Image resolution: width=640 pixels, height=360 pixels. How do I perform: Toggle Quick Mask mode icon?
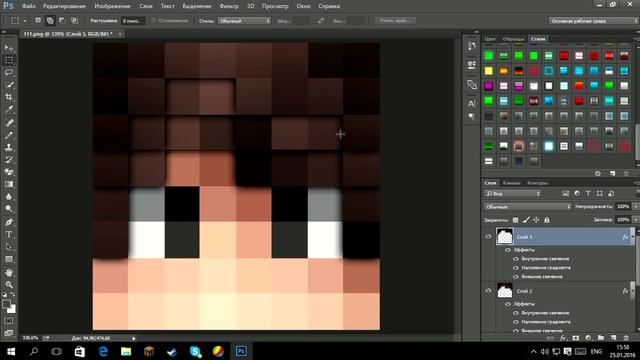click(9, 321)
